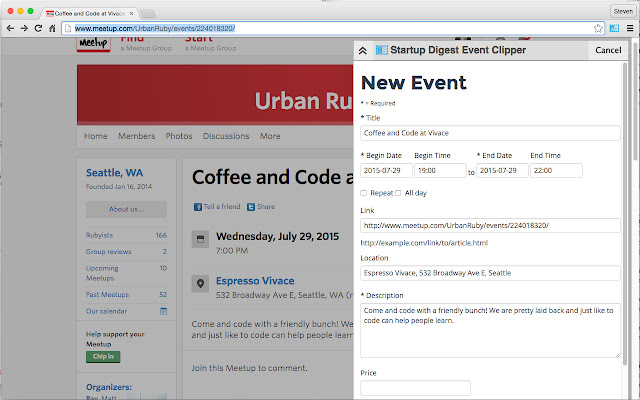Click the Facebook icon beside Tell a friend
Viewport: 640px width, 400px height.
click(198, 207)
